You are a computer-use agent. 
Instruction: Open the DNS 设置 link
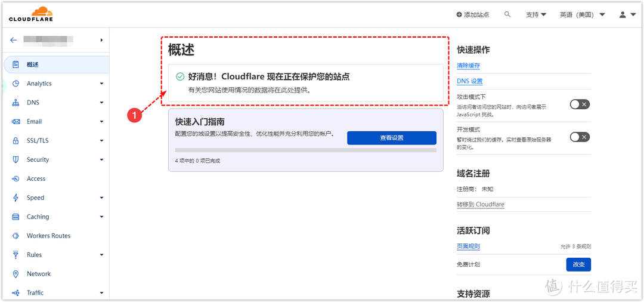[470, 81]
